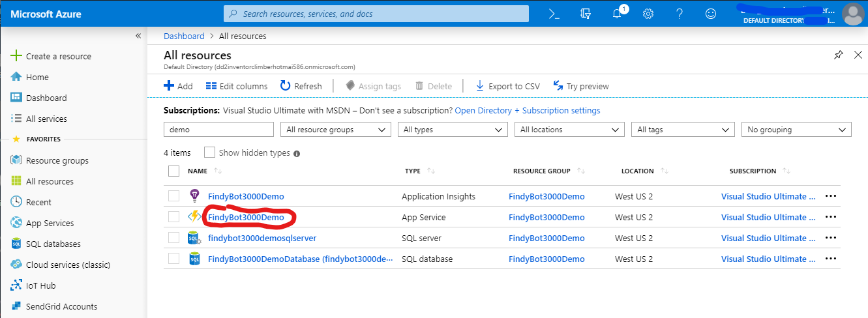This screenshot has height=318, width=868.
Task: Refresh the resource list
Action: tap(301, 86)
